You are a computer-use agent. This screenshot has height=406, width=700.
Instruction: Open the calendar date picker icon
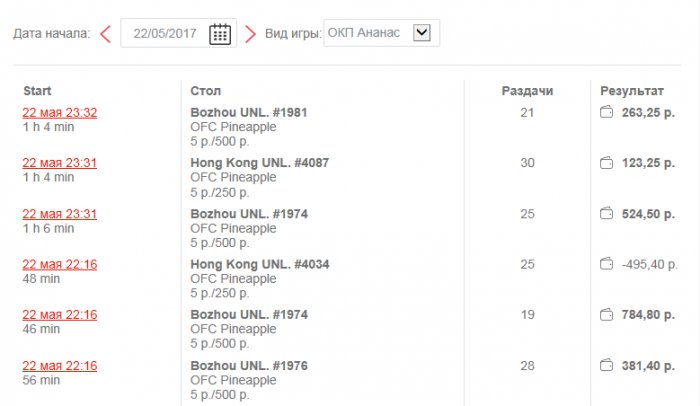tap(220, 34)
